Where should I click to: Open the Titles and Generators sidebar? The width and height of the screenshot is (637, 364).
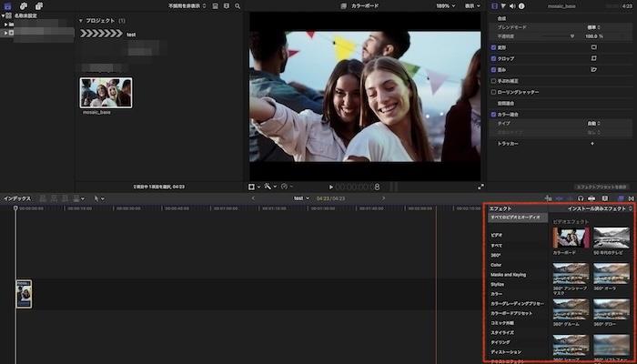tap(39, 5)
